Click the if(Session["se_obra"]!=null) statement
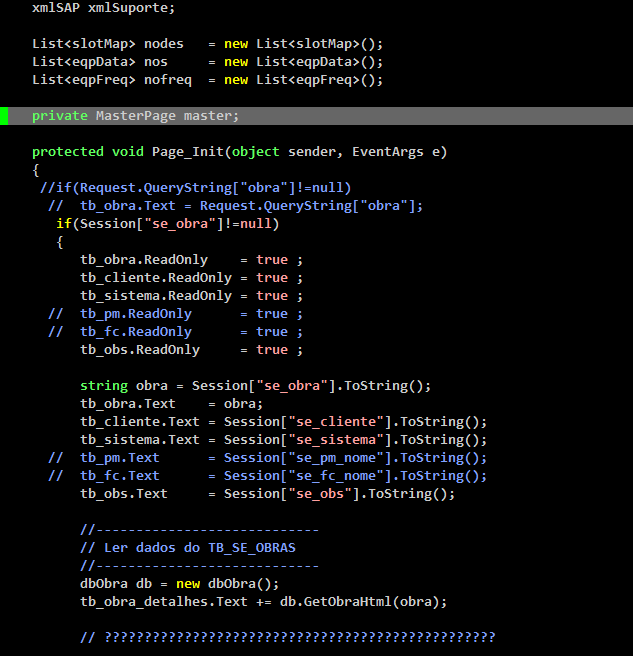 pyautogui.click(x=160, y=224)
